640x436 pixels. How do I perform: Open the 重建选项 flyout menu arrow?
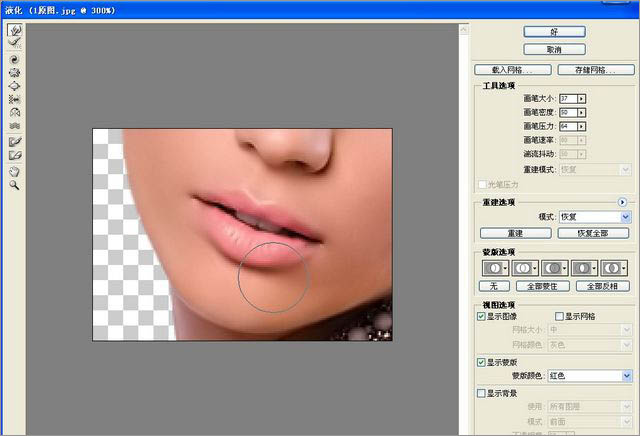[622, 202]
